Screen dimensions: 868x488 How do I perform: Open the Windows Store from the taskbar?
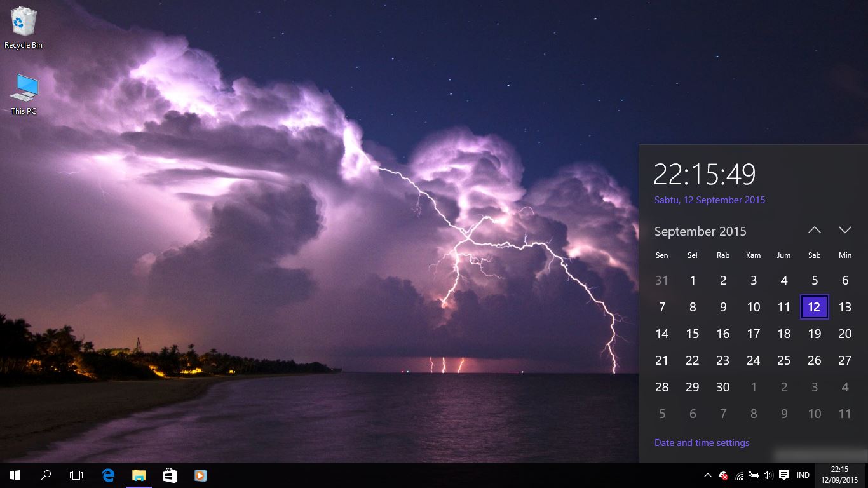[169, 475]
